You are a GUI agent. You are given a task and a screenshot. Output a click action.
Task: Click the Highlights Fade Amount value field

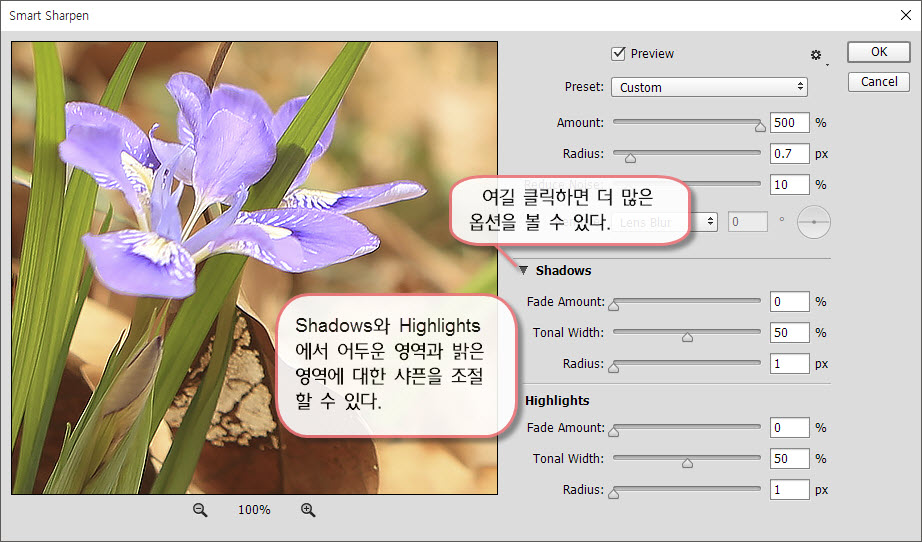790,428
